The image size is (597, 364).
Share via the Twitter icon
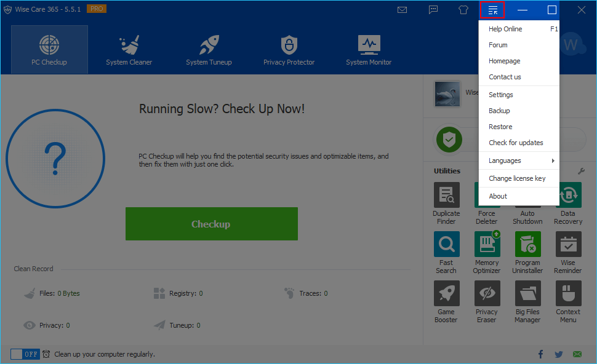pyautogui.click(x=559, y=355)
